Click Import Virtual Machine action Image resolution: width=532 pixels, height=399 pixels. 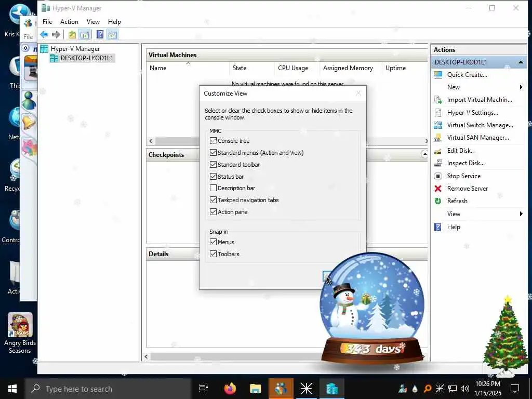480,100
